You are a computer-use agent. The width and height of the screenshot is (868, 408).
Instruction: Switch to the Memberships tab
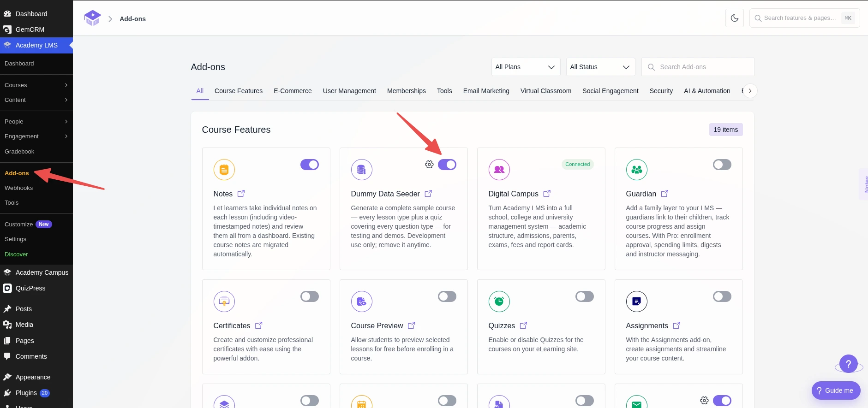[x=407, y=91]
